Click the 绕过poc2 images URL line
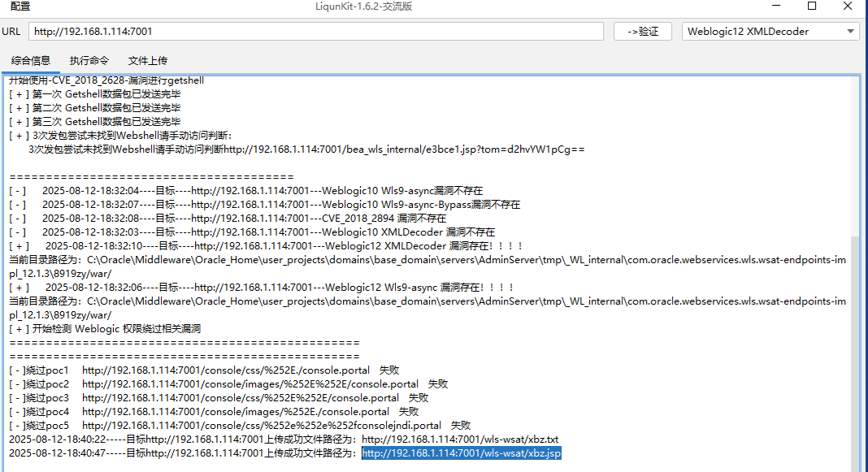The height and width of the screenshot is (472, 868). (228, 384)
